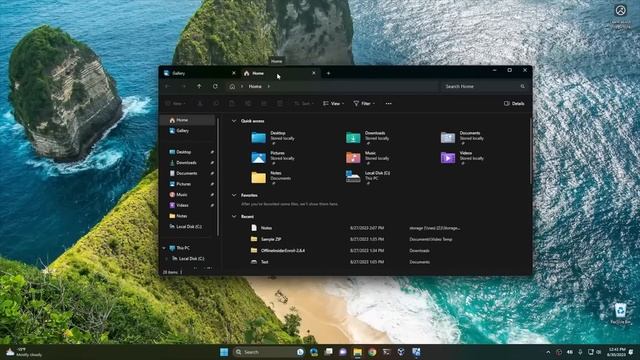The width and height of the screenshot is (640, 360).
Task: Expand chevron after Home breadcrumb
Action: [x=269, y=87]
